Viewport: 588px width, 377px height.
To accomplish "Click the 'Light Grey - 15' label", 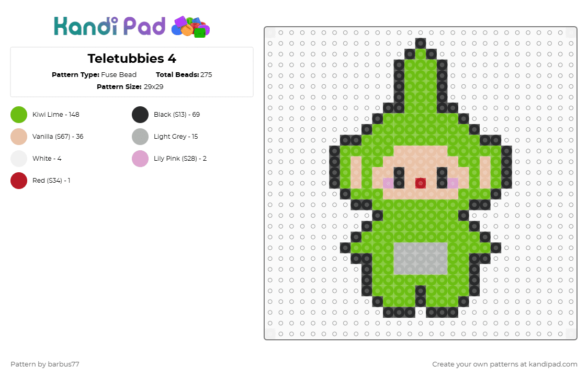I will (175, 137).
